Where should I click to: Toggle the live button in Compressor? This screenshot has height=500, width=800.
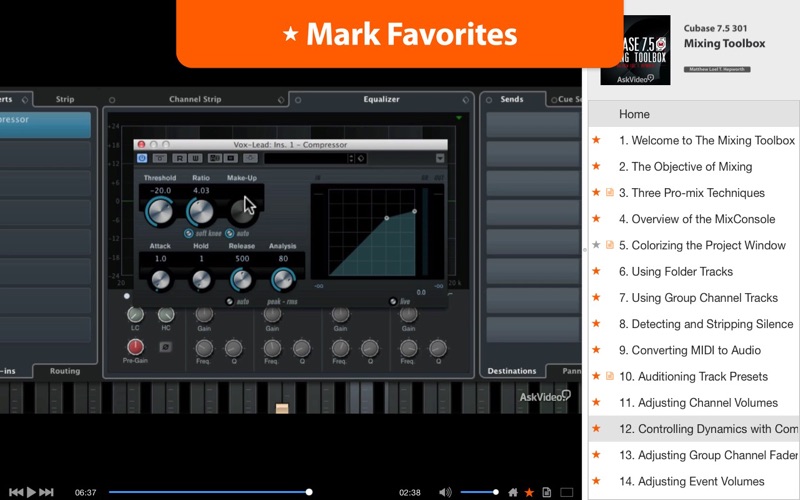tap(393, 301)
